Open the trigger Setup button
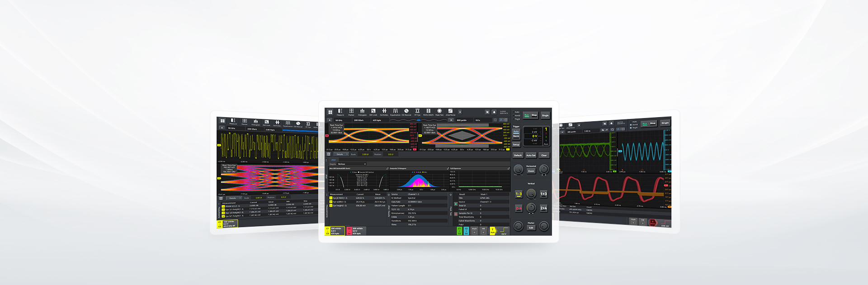Image resolution: width=868 pixels, height=285 pixels. point(516,145)
